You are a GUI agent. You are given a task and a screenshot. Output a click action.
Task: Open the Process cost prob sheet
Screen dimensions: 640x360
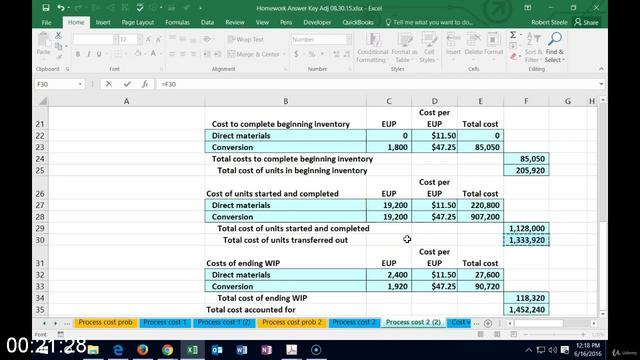tap(105, 322)
